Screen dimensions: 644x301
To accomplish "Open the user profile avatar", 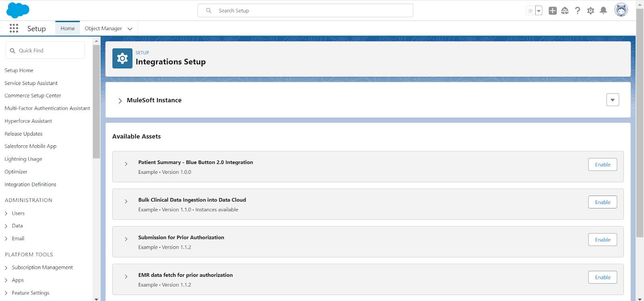I will (621, 10).
